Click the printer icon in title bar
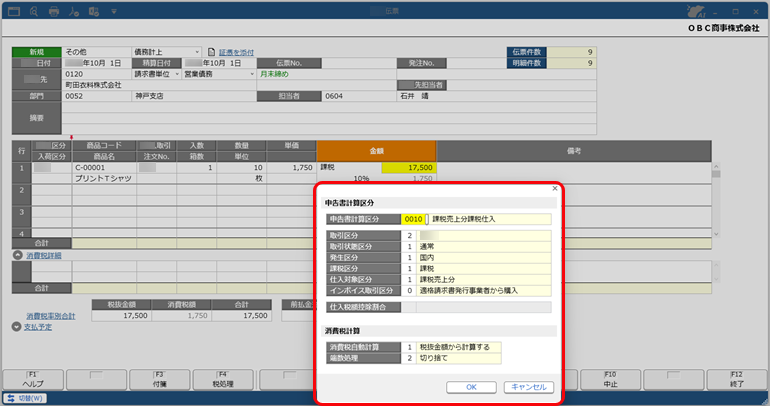Viewport: 770px width, 406px height. (54, 11)
